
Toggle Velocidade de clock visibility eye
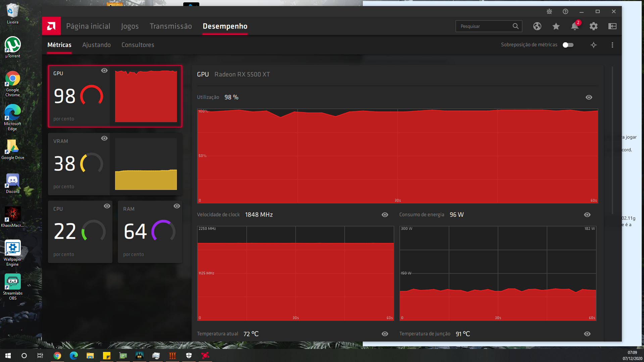coord(385,215)
